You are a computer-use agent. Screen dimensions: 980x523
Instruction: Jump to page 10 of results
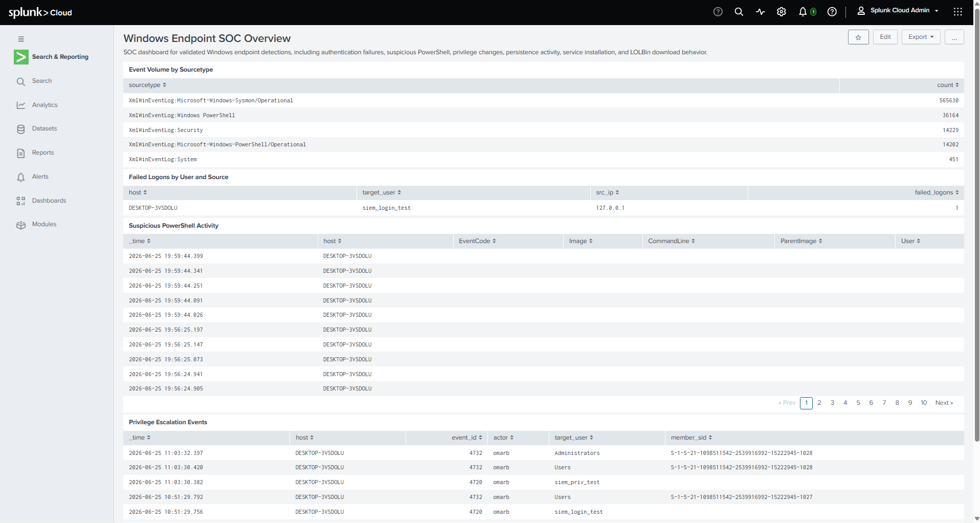924,403
